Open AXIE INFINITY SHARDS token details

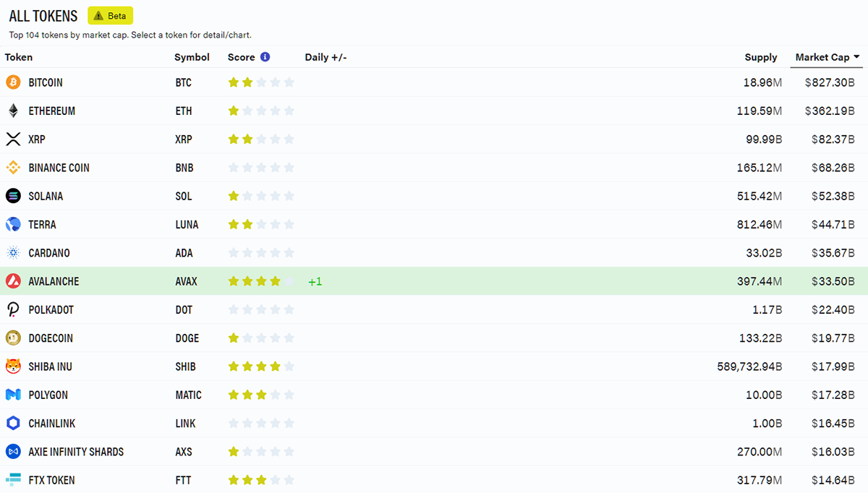tap(76, 452)
